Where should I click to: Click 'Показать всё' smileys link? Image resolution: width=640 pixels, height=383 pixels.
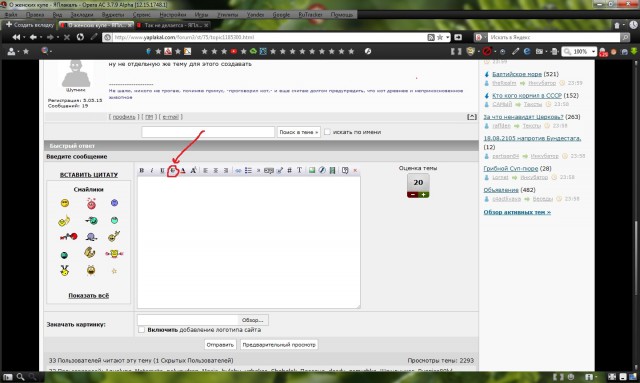tap(89, 295)
